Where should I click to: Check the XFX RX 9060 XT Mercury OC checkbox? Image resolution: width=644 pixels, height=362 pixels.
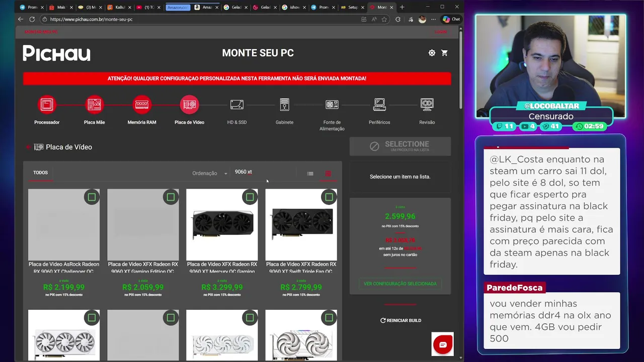[250, 197]
